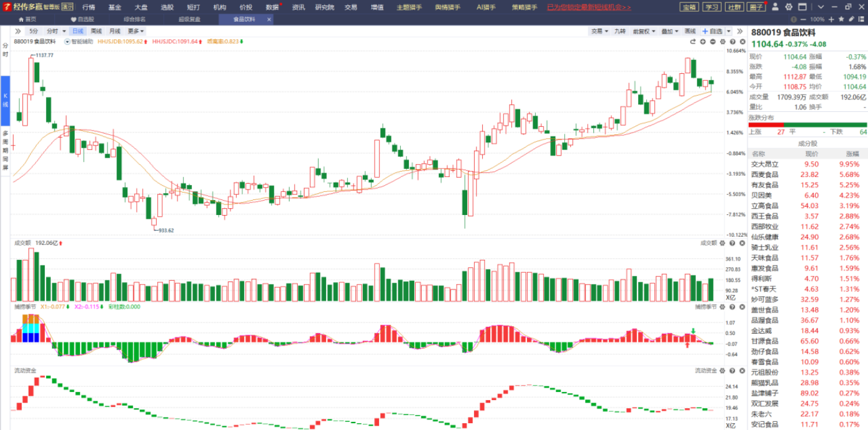Open the 数据 menu
This screenshot has height=430, width=868.
[272, 7]
